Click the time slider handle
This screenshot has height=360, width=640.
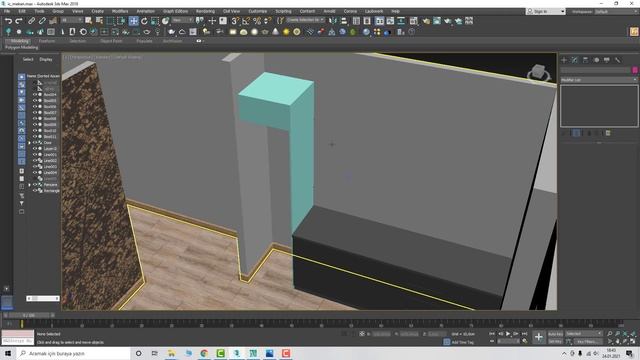pos(29,315)
